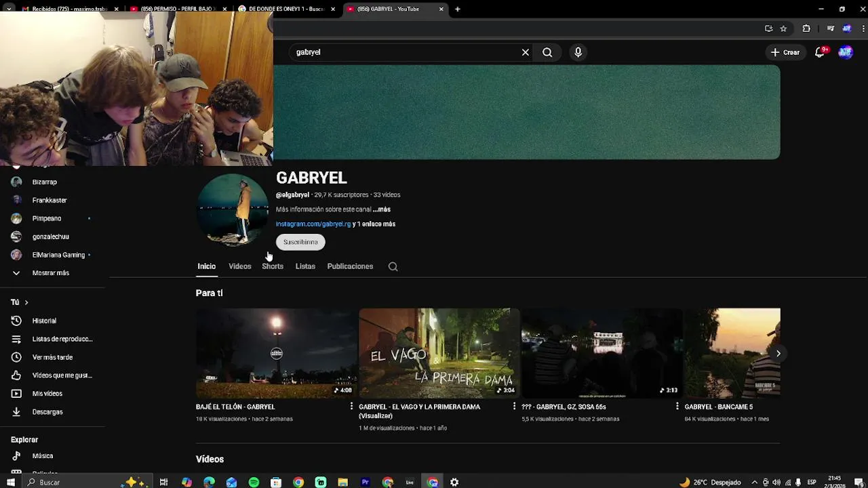Click the magnifier search button

(x=547, y=52)
